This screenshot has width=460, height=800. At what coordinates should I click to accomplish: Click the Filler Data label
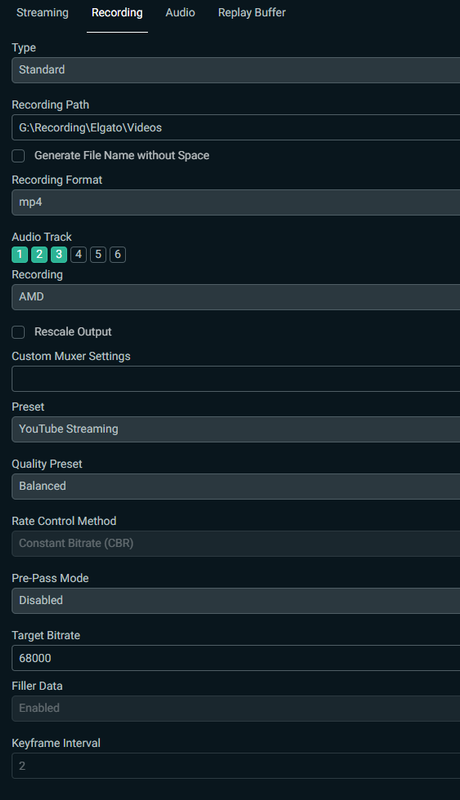pos(37,686)
